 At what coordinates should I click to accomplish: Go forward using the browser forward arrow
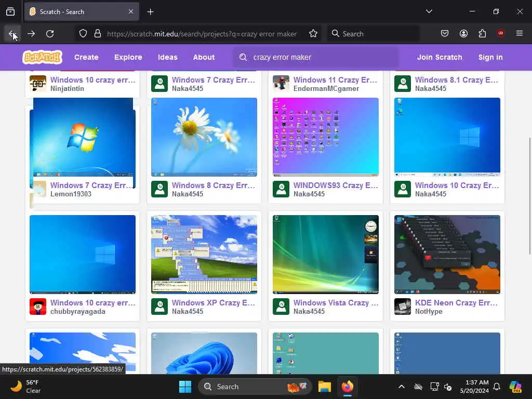pyautogui.click(x=31, y=34)
